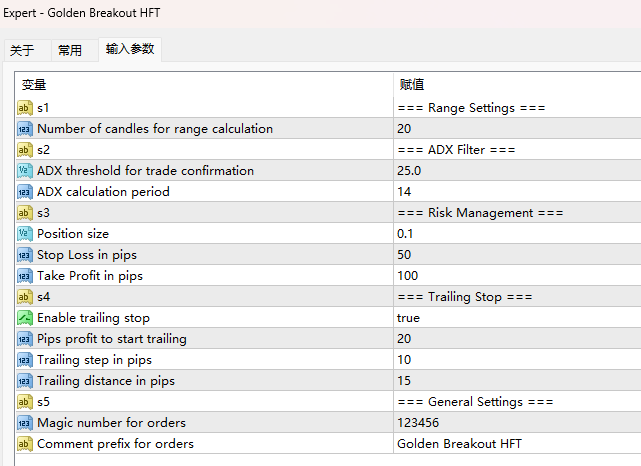Open the 常用 tab

click(70, 51)
